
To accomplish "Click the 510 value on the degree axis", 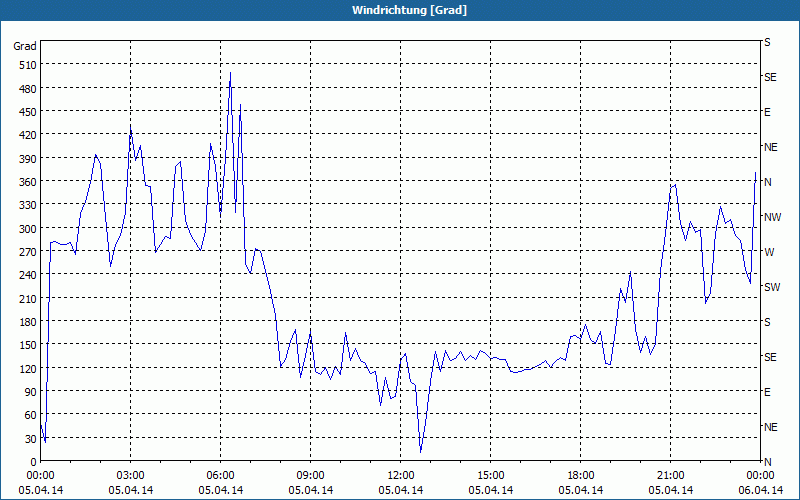I will point(28,65).
